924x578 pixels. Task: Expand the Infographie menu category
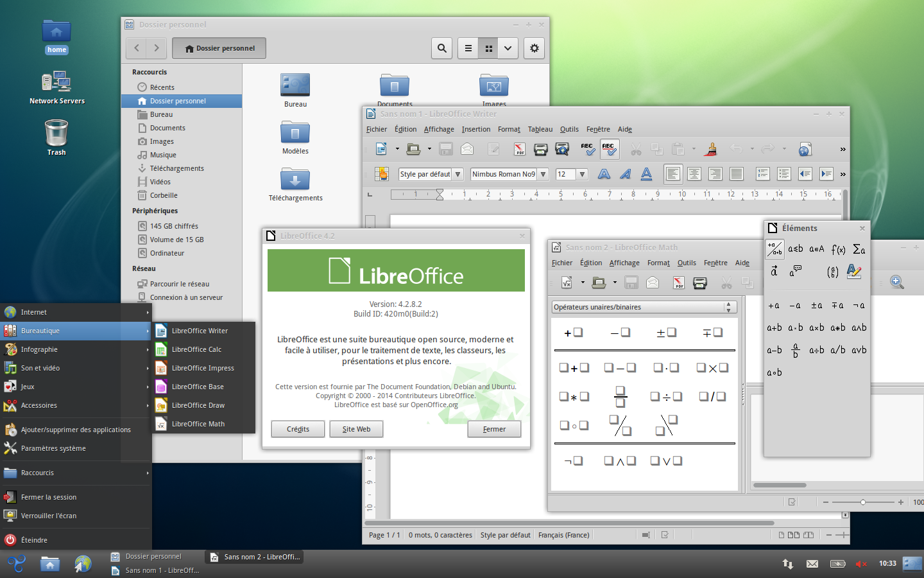pyautogui.click(x=76, y=349)
